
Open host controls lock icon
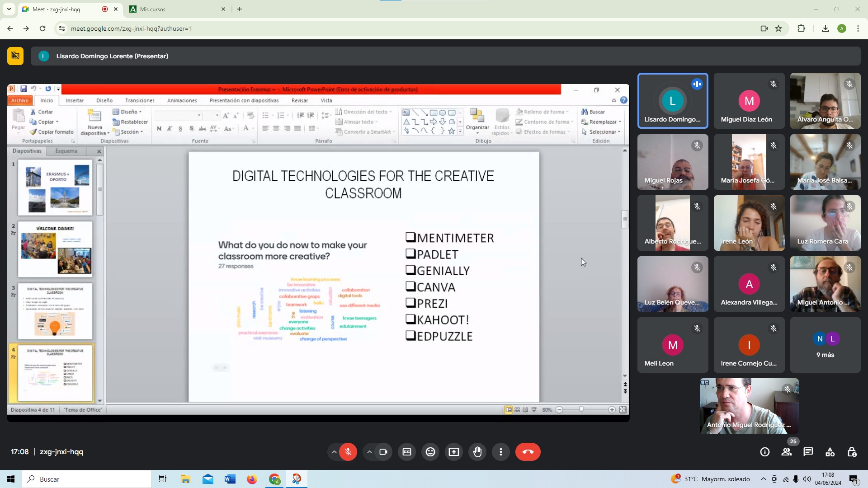coord(852,452)
